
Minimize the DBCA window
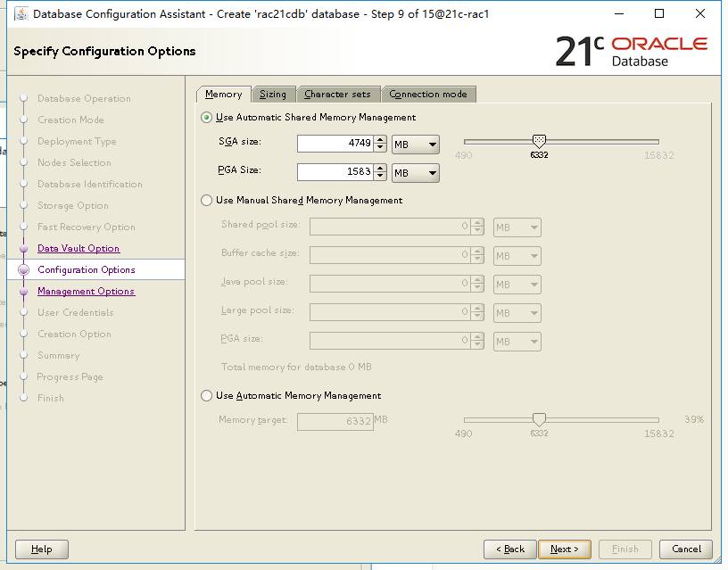point(619,14)
